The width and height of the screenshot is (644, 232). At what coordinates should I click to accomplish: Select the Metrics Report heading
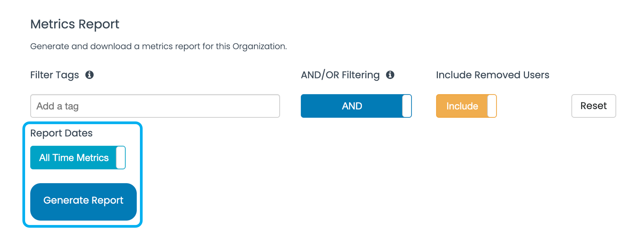(x=75, y=24)
